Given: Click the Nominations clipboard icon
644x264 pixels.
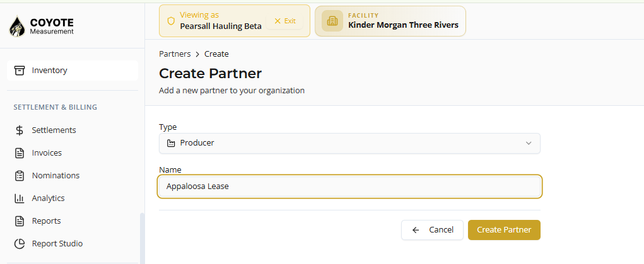Looking at the screenshot, I should coord(20,176).
